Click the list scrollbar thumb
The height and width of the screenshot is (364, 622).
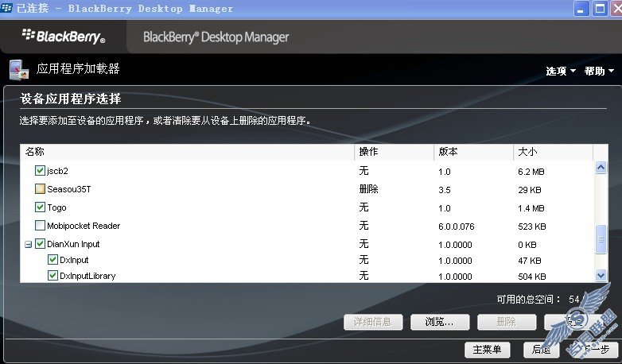(601, 239)
